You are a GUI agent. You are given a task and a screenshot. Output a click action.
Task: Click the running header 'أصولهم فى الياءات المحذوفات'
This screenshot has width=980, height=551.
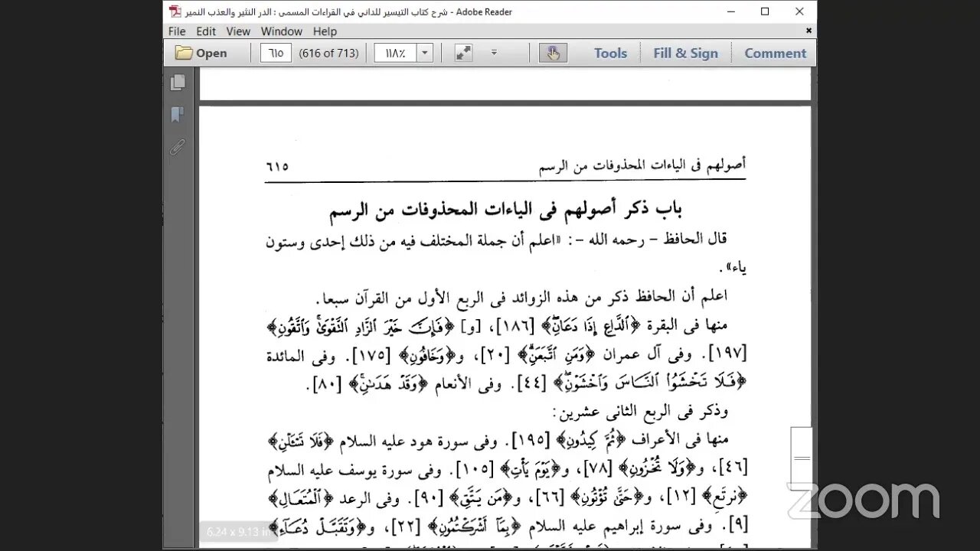click(644, 165)
